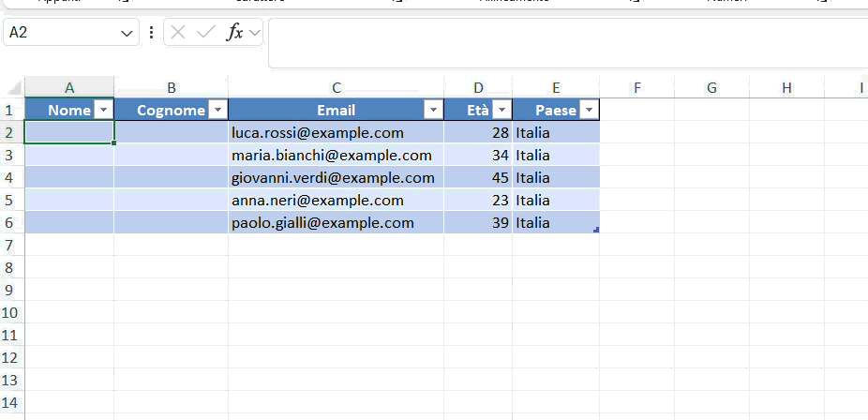868x420 pixels.
Task: Click the cancel X icon in formula bar
Action: click(x=179, y=33)
